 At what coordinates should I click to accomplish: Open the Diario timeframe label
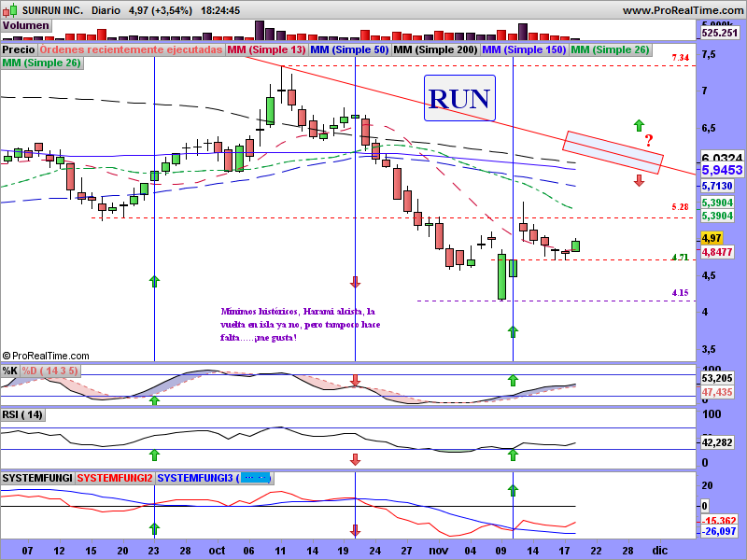(106, 10)
